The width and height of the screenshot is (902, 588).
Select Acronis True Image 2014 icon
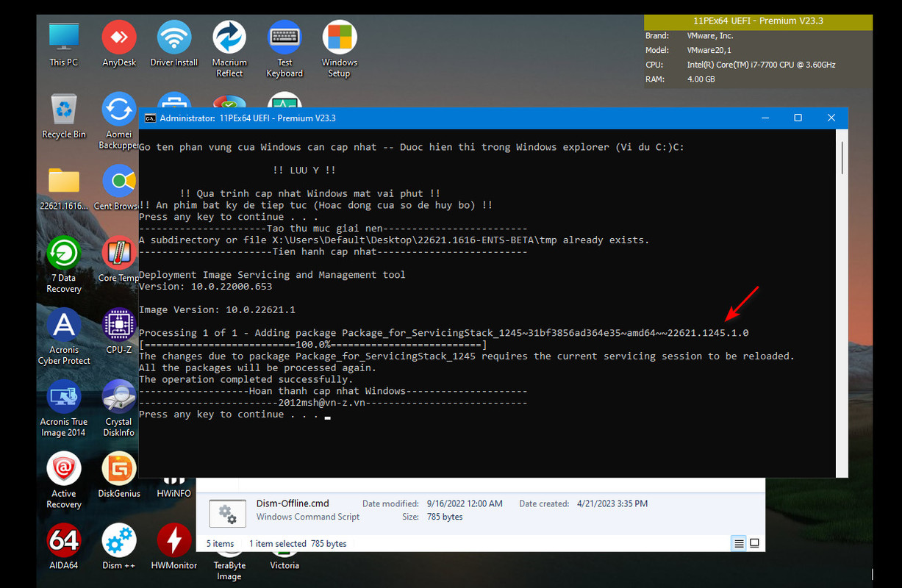pos(64,409)
